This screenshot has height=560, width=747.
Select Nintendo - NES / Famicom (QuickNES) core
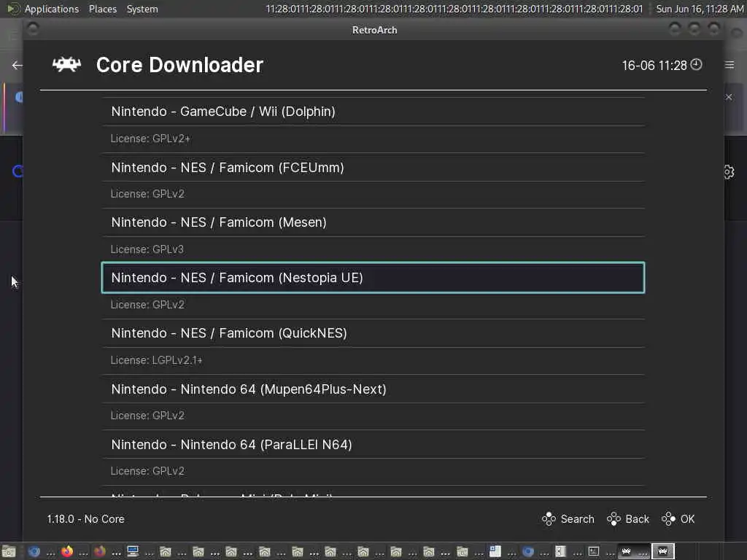point(373,333)
